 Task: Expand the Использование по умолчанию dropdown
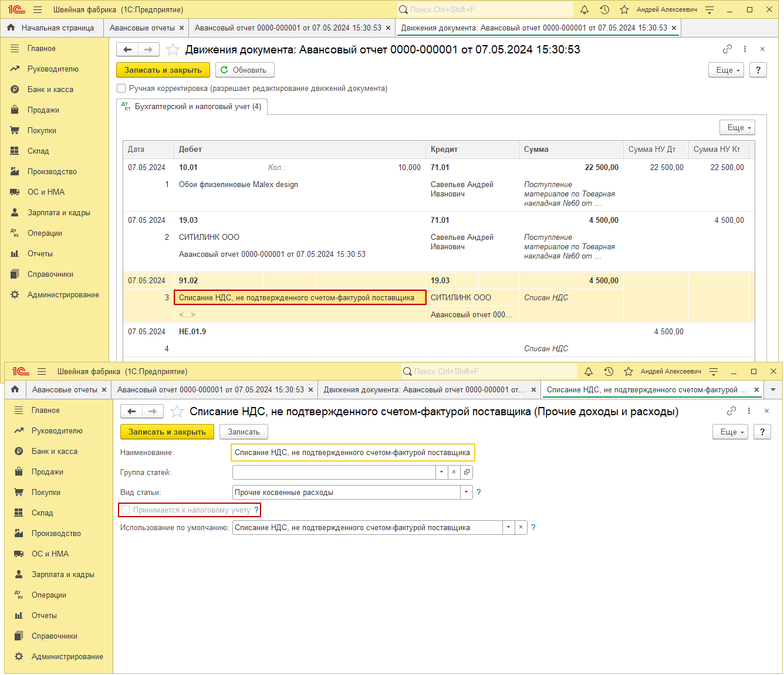508,527
